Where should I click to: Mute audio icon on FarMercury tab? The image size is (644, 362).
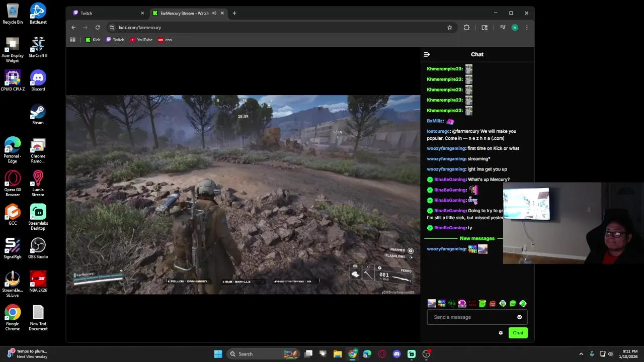[x=214, y=13]
